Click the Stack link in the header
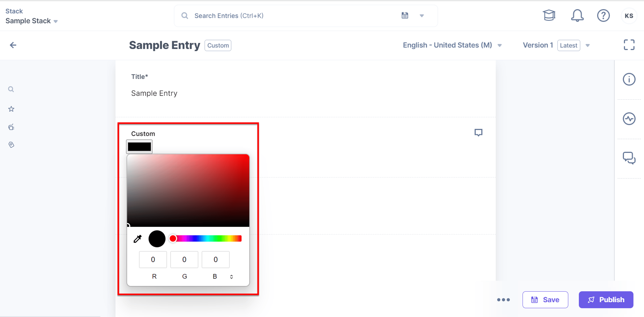 14,11
